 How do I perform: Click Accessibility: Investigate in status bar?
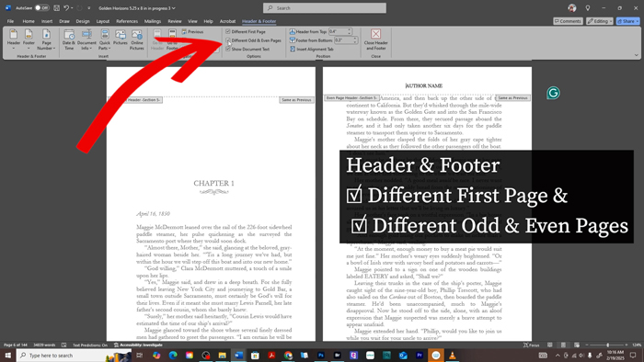(138, 345)
